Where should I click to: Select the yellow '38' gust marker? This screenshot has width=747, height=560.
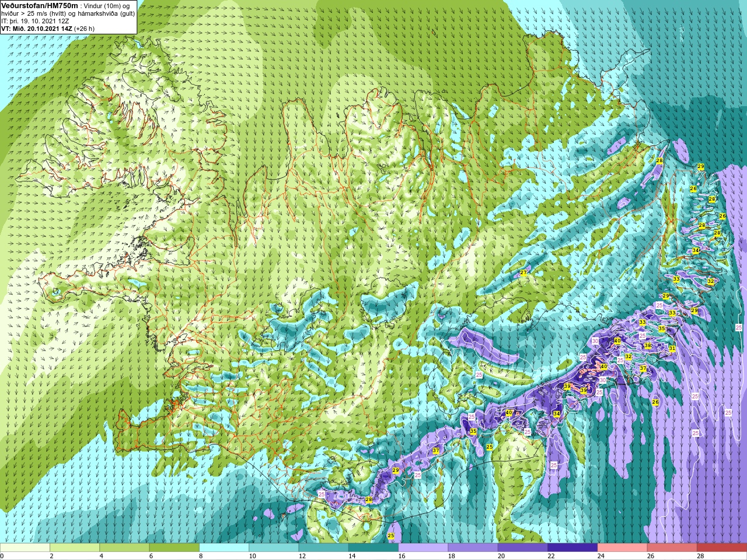(647, 345)
